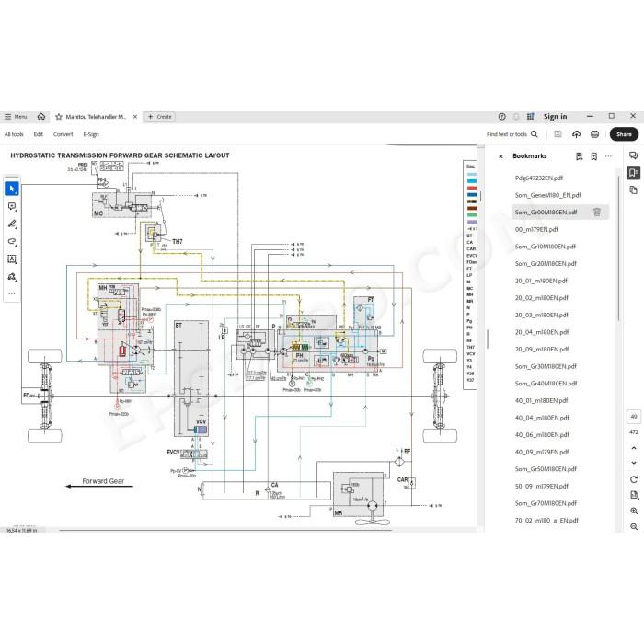Open bookmark 50_09_m179EN.pdf
The image size is (644, 644).
click(541, 487)
